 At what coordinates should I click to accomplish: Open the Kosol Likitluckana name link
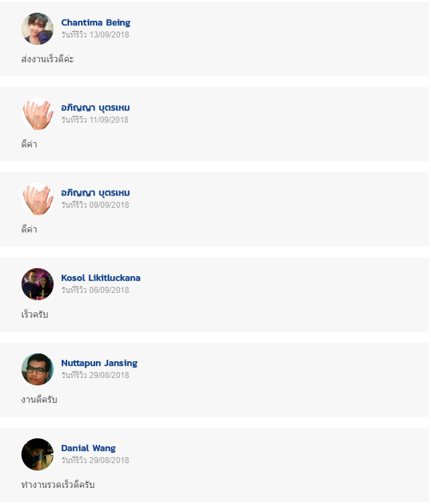click(101, 277)
